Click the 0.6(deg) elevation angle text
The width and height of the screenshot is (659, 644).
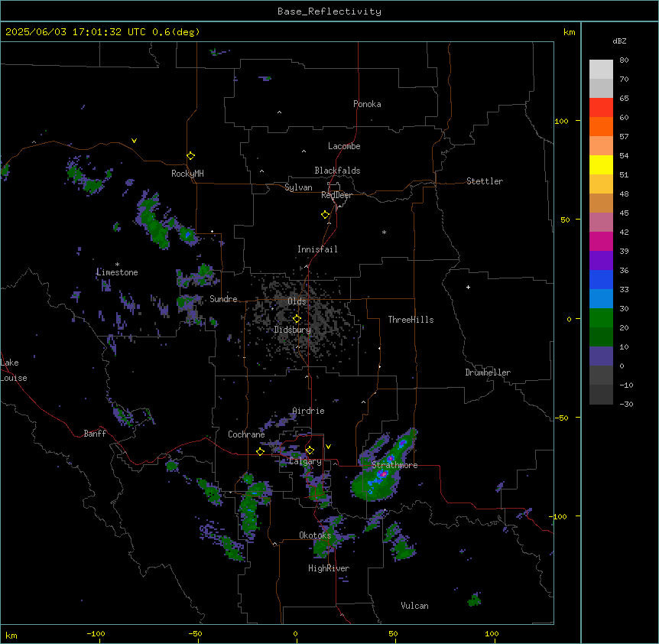[x=176, y=32]
